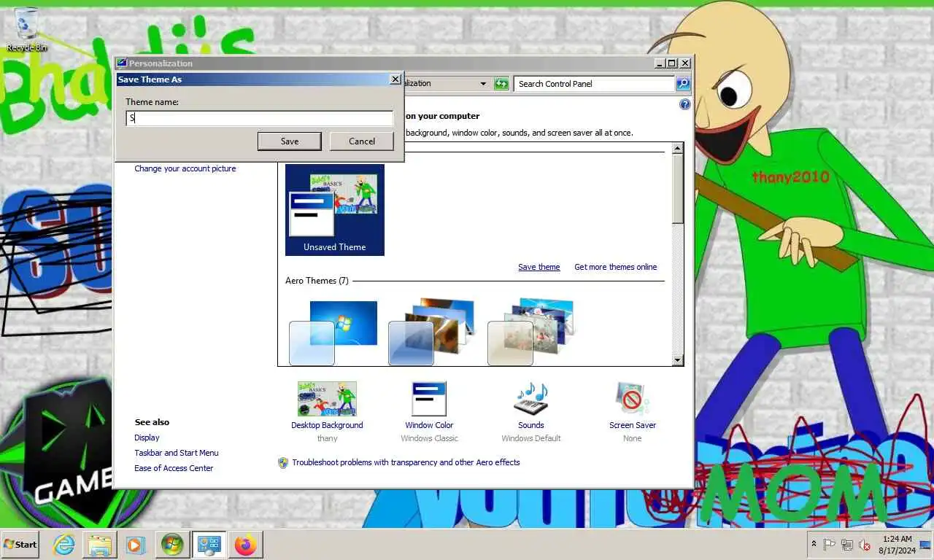Click the Screen Saver label link
The height and width of the screenshot is (560, 934).
tap(633, 425)
